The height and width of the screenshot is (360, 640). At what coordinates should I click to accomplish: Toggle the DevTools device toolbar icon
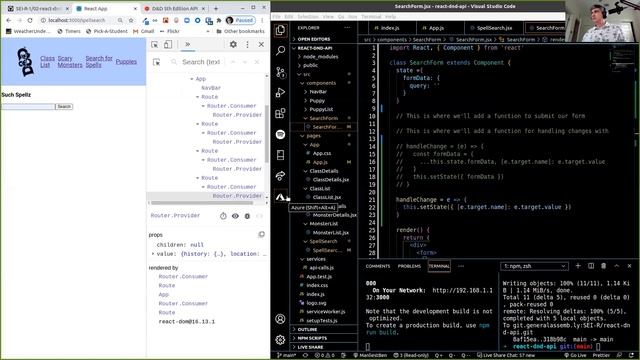(x=168, y=44)
